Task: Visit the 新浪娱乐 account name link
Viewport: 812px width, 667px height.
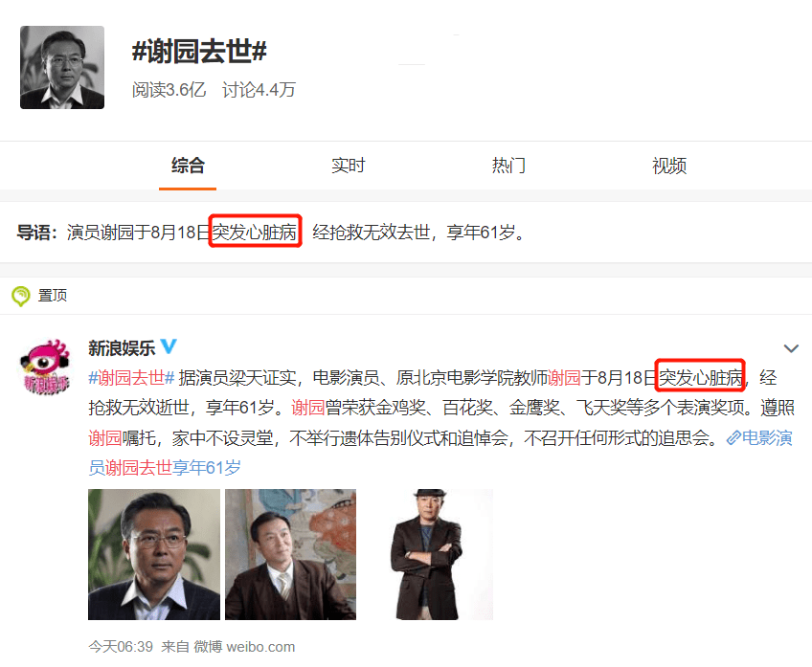Action: pos(122,347)
